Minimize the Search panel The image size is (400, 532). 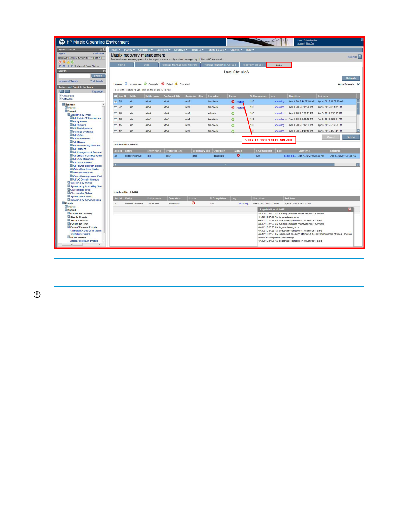(104, 71)
